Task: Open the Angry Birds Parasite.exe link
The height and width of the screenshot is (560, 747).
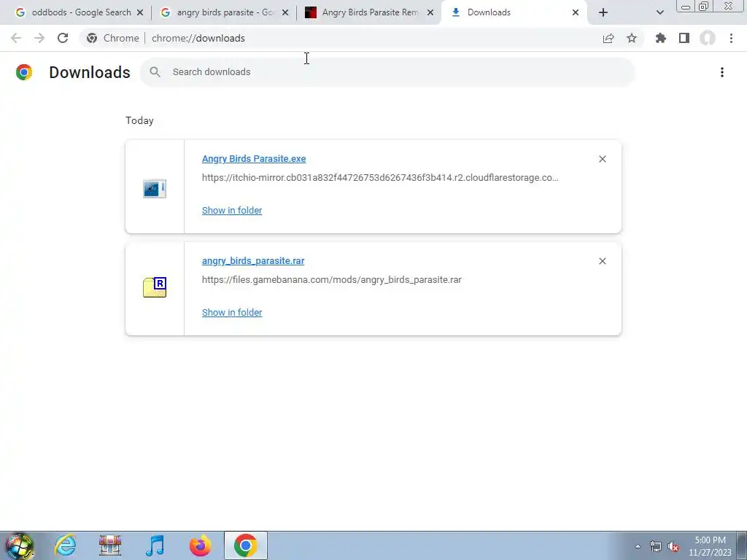Action: point(254,158)
